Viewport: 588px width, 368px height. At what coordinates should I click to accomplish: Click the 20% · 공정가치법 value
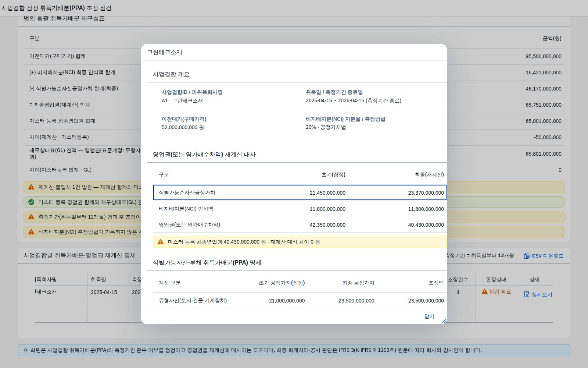point(326,127)
